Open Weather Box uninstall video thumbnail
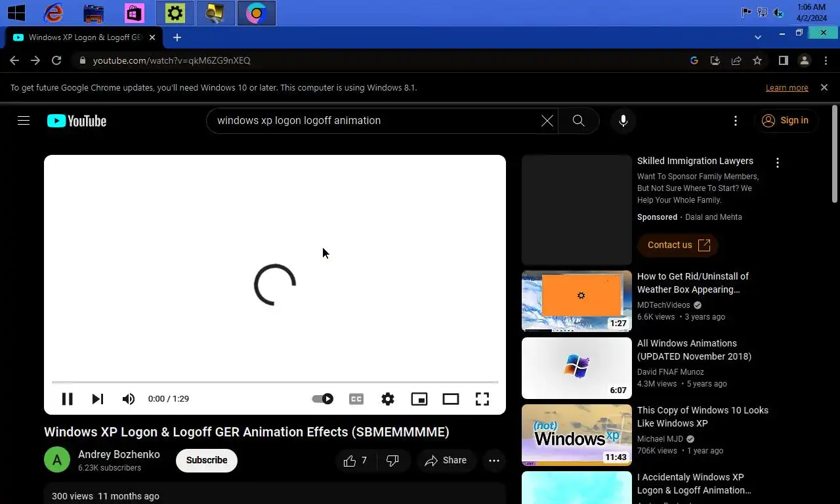 coord(577,301)
